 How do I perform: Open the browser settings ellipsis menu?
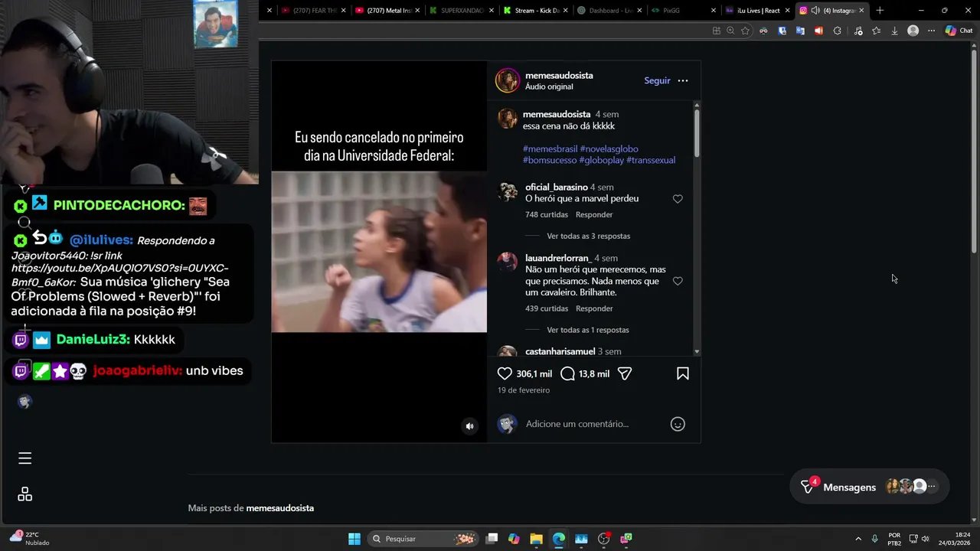click(x=931, y=31)
